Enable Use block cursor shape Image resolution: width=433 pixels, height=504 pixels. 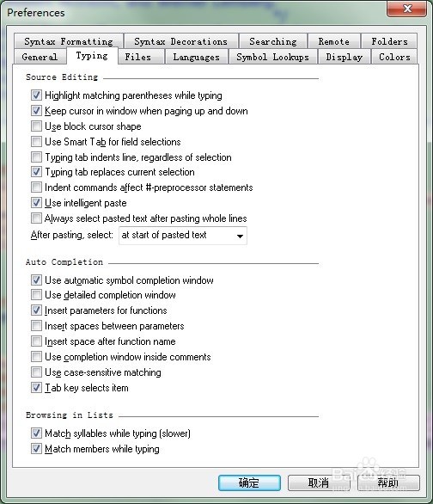click(x=36, y=126)
